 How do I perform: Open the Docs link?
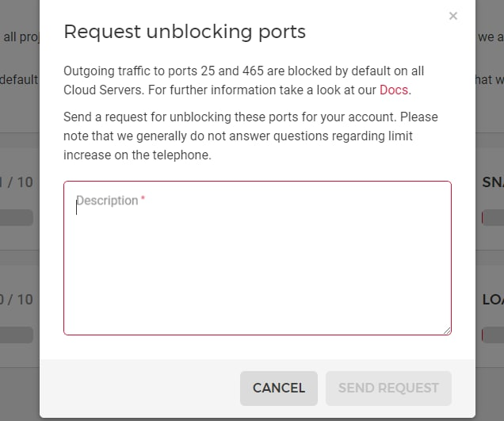pyautogui.click(x=394, y=90)
